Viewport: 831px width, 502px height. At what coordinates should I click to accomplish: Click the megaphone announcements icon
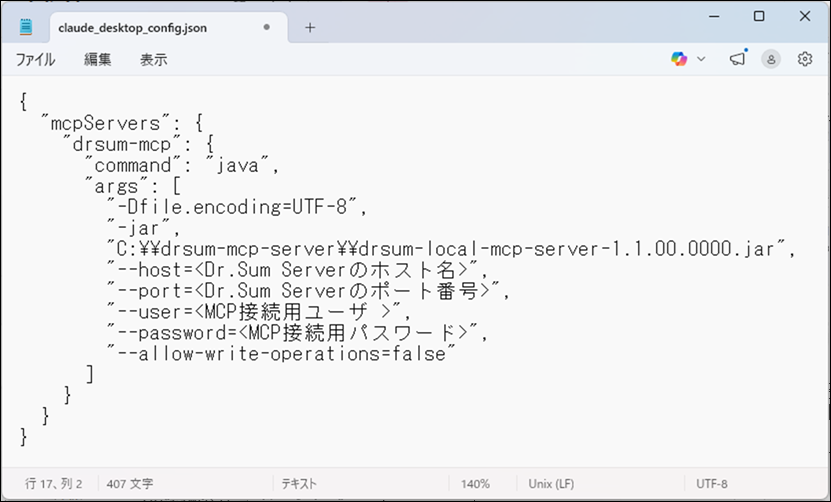(x=738, y=58)
